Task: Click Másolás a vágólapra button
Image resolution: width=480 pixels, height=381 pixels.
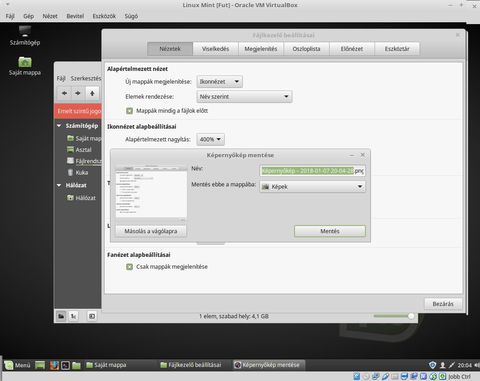Action: click(151, 231)
